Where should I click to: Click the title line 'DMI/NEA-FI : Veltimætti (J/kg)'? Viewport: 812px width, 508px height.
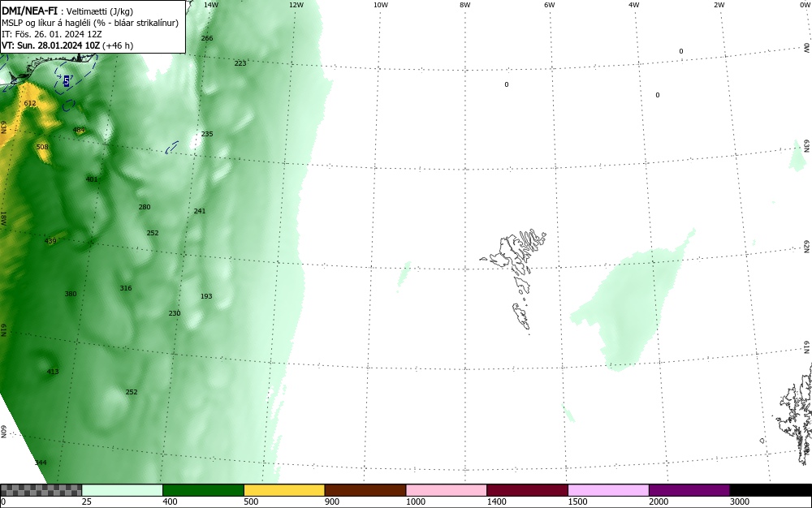point(68,11)
